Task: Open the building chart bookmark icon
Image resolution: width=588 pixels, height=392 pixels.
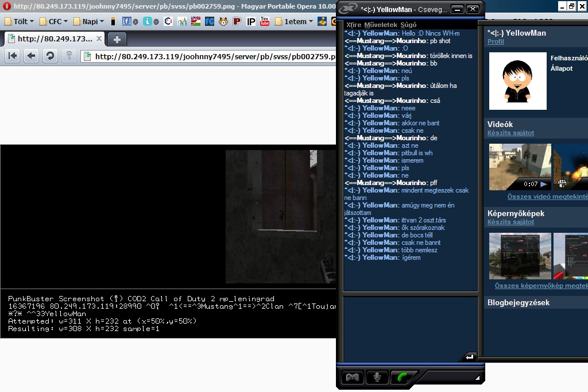Action: (x=182, y=21)
